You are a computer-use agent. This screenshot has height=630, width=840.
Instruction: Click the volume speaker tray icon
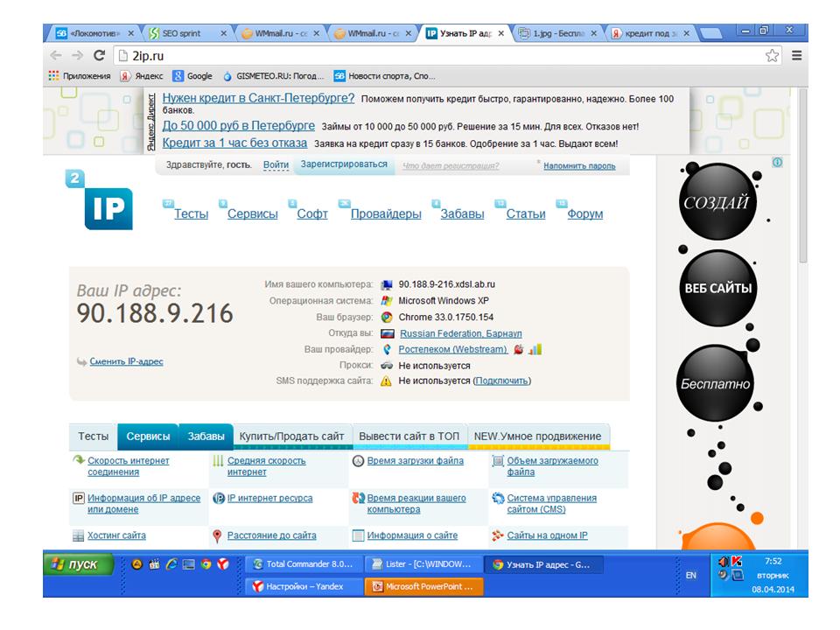(724, 561)
